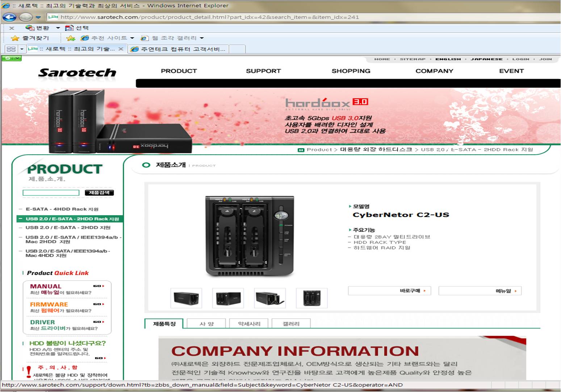
Task: Click the 제품검색 search button
Action: click(x=99, y=193)
